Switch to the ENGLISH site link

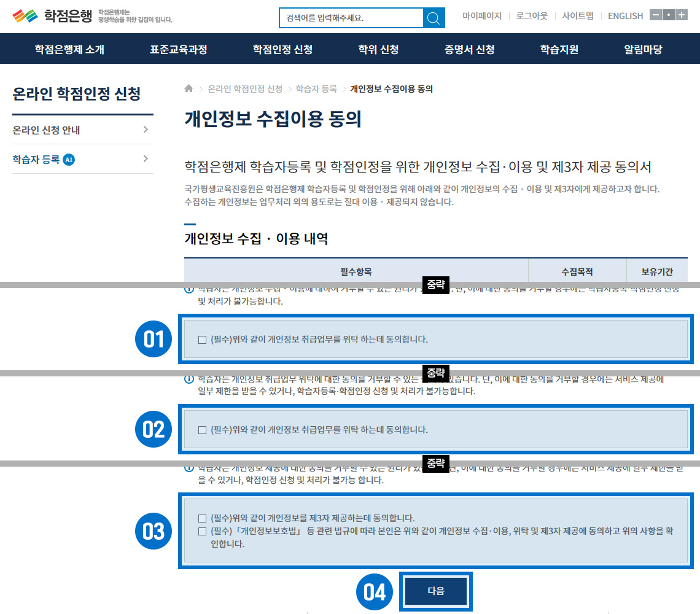point(625,16)
